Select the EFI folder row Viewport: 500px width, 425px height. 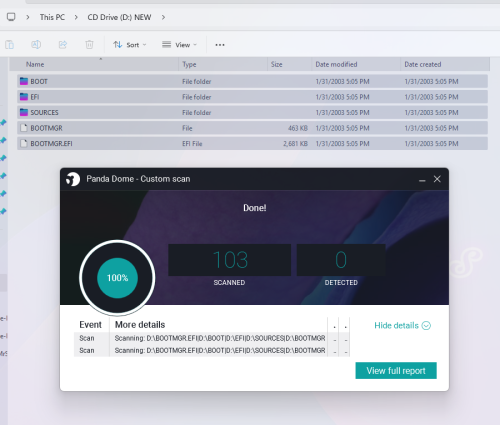(x=252, y=97)
